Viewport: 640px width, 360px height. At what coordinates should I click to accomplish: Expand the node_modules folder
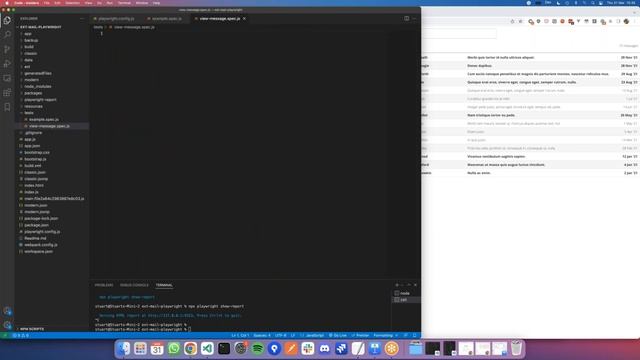[x=38, y=87]
